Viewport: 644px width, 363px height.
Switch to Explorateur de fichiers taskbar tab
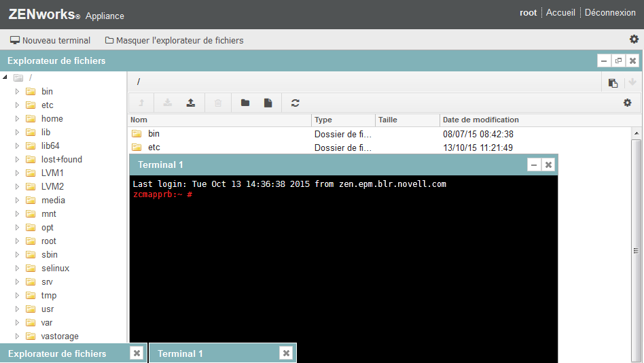point(57,353)
